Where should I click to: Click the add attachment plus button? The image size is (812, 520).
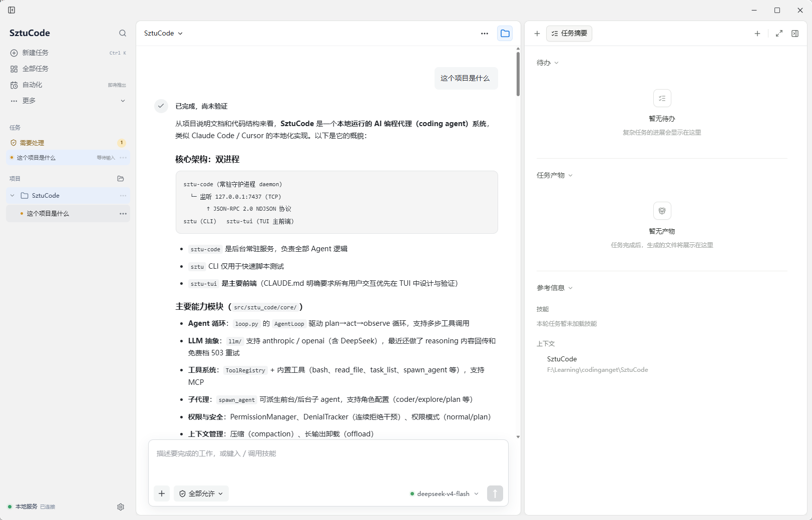(162, 493)
